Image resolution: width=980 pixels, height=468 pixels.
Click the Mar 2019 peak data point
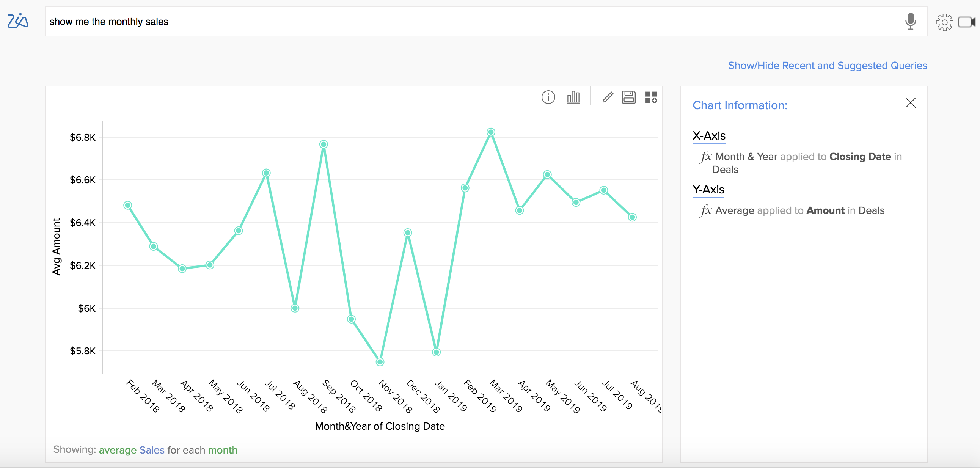point(491,132)
